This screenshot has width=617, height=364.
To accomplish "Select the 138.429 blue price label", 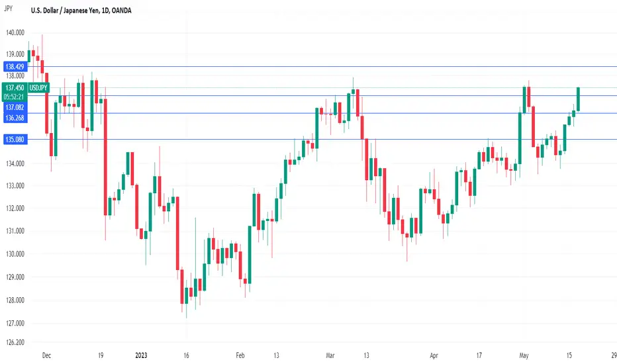I will pos(15,66).
